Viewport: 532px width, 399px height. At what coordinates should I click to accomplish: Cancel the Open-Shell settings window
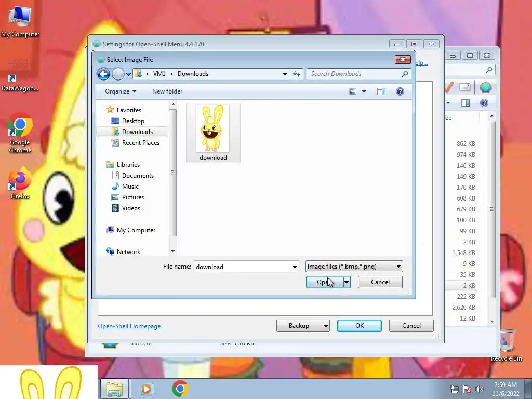[x=411, y=326]
